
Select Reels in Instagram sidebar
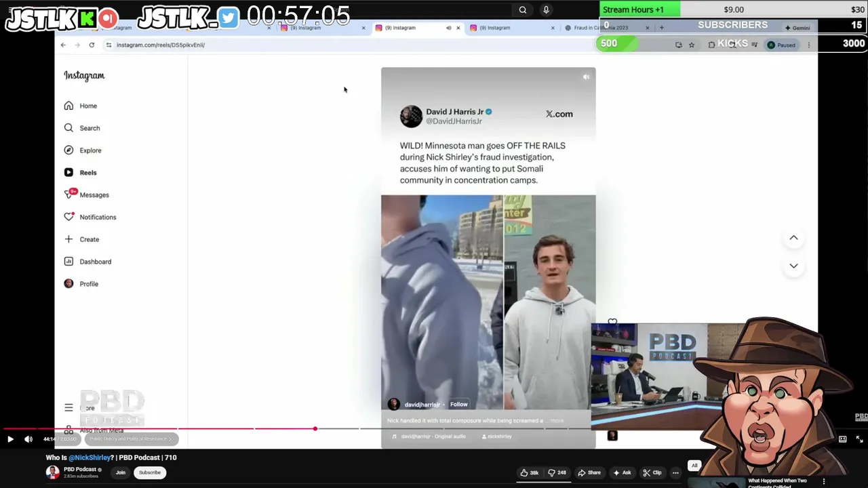[x=81, y=173]
